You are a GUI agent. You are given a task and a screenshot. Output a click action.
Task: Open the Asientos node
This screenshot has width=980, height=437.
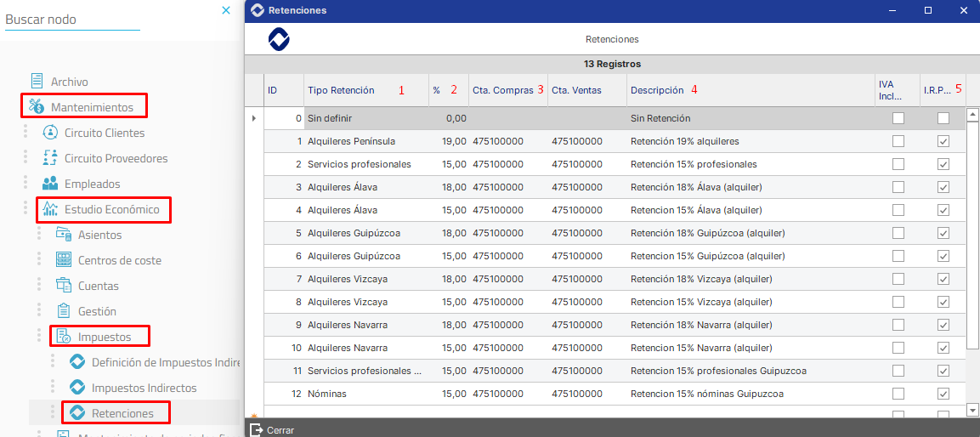(x=100, y=235)
